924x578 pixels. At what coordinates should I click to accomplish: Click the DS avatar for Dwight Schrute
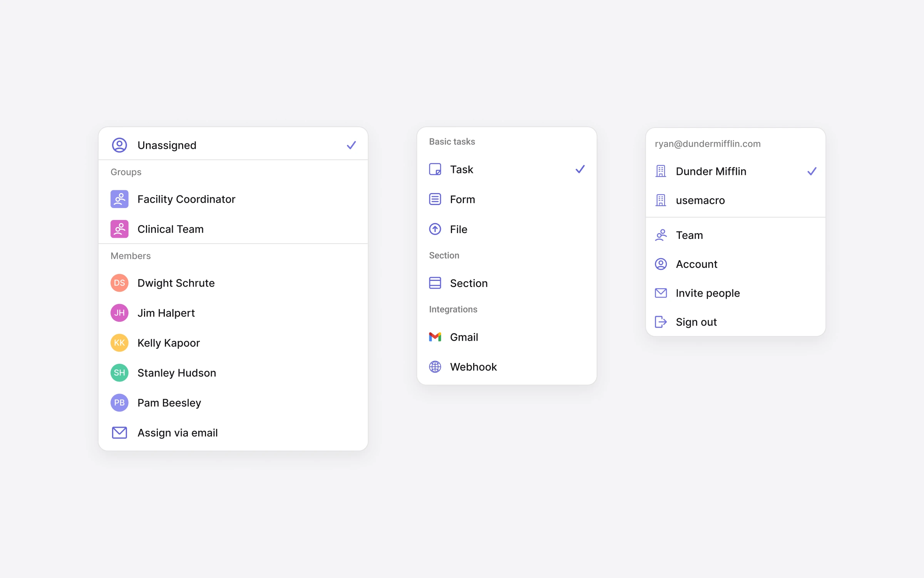(119, 283)
